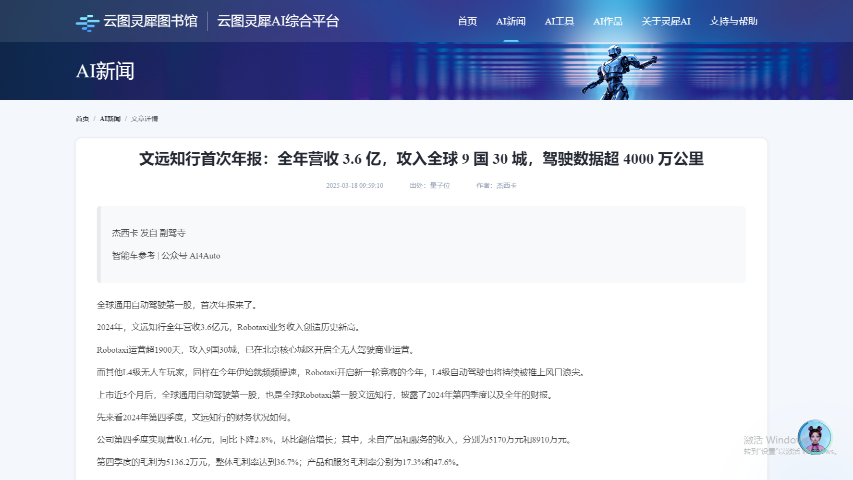Click the 云图灵犀AI综合平台 header title
This screenshot has height=480, width=853.
point(278,21)
